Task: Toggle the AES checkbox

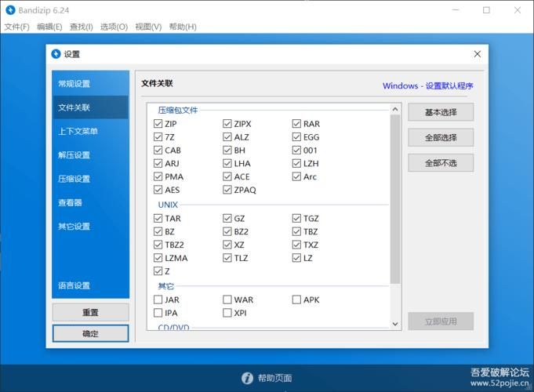Action: 158,190
